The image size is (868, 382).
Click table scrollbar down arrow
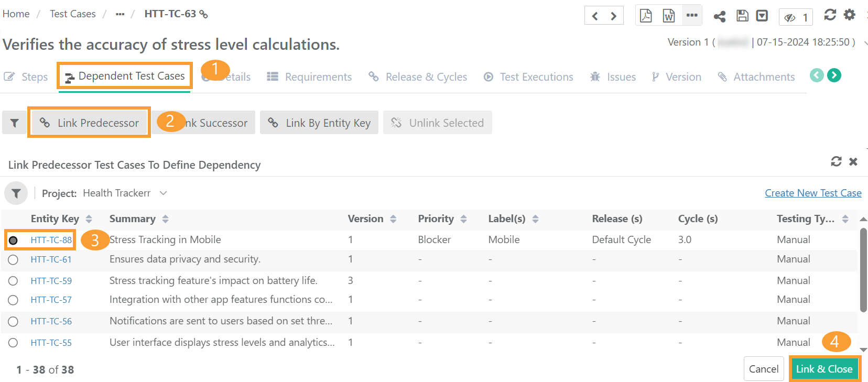(863, 350)
